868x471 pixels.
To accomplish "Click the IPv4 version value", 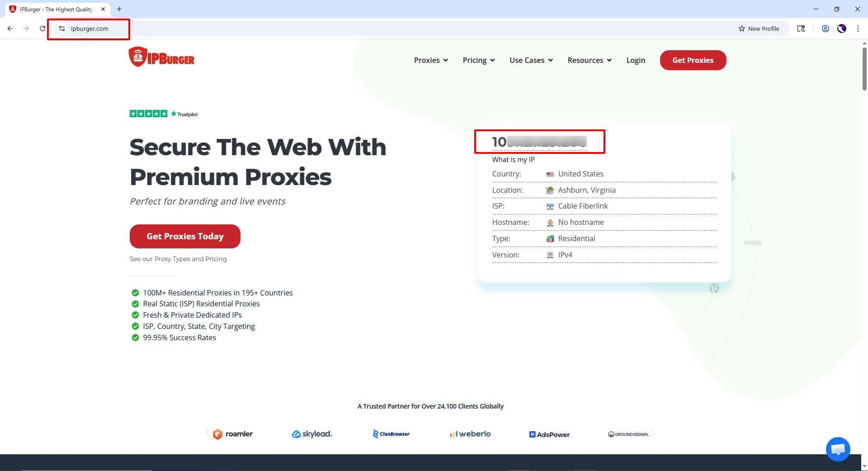I will pos(565,255).
